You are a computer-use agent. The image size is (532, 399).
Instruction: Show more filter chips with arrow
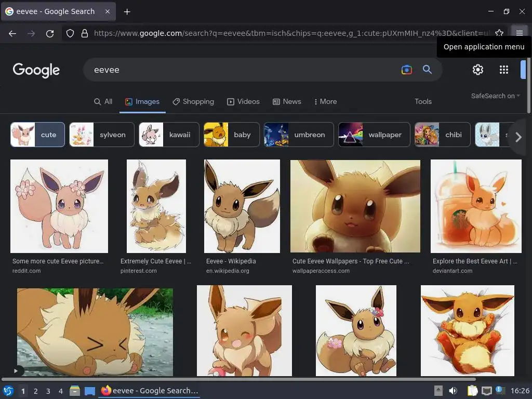[x=518, y=137]
